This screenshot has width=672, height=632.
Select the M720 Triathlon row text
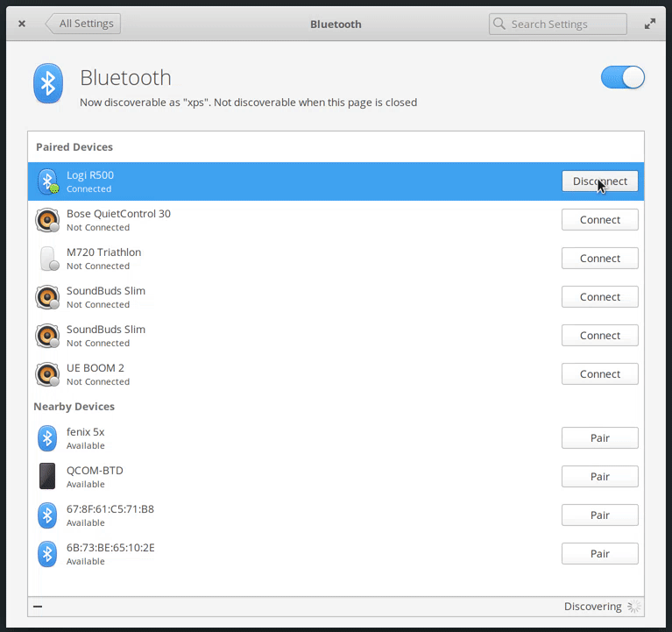click(x=103, y=252)
